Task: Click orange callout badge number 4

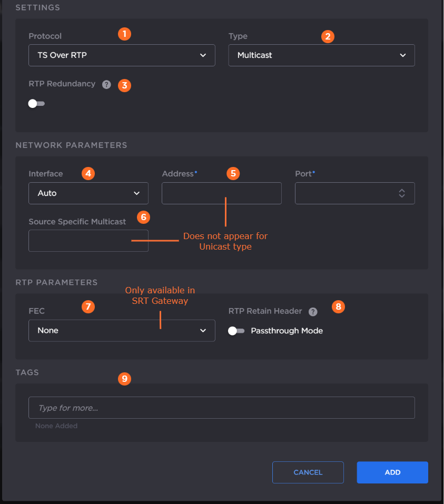Action: coord(90,174)
